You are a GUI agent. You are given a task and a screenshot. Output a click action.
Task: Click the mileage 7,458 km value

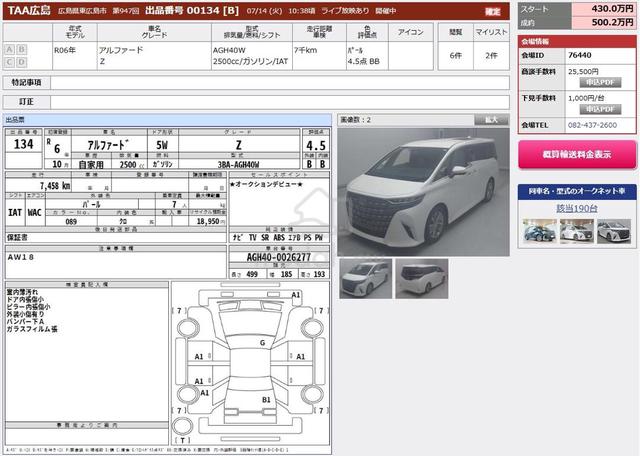pyautogui.click(x=55, y=186)
